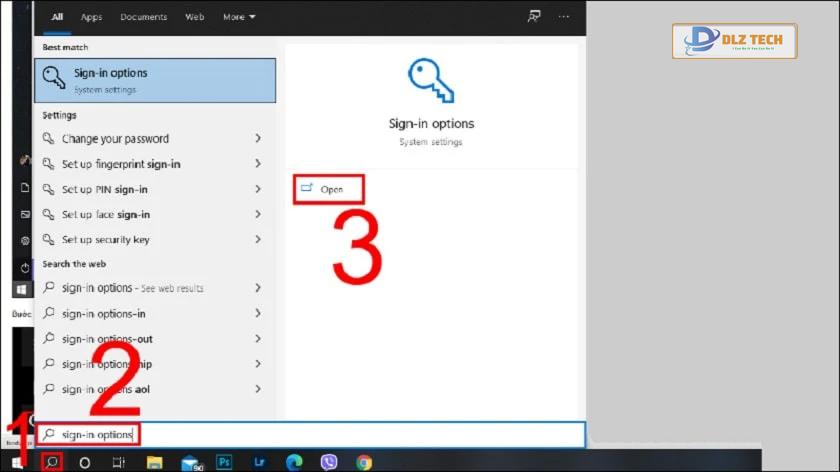Expand Change your password arrow
Viewport: 840px width, 472px height.
258,138
